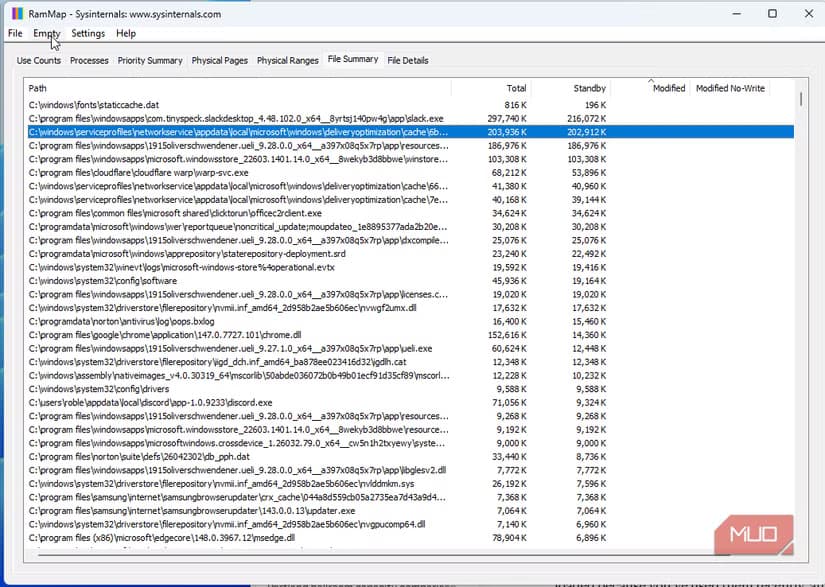Open the Settings menu
The width and height of the screenshot is (825, 587).
(x=88, y=33)
